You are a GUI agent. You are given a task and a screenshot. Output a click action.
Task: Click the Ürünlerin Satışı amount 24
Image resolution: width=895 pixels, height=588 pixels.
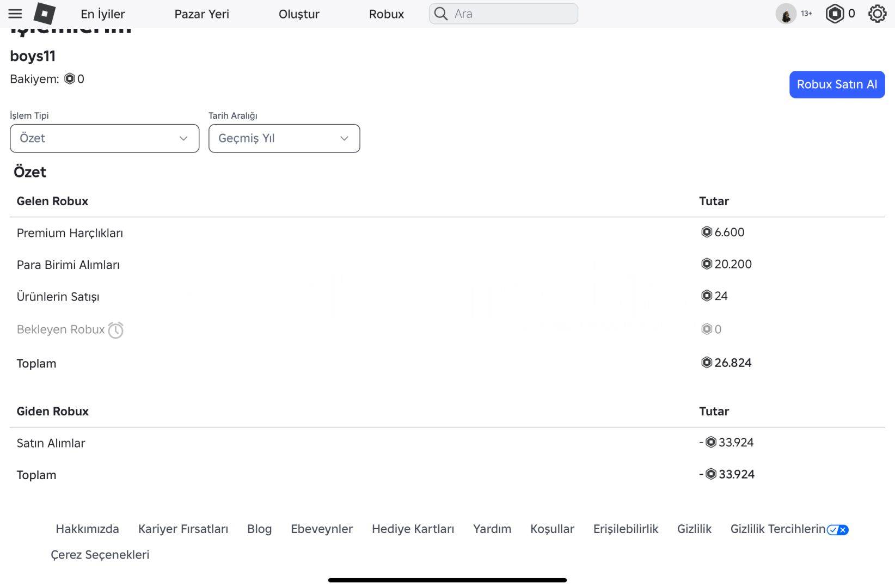click(721, 296)
